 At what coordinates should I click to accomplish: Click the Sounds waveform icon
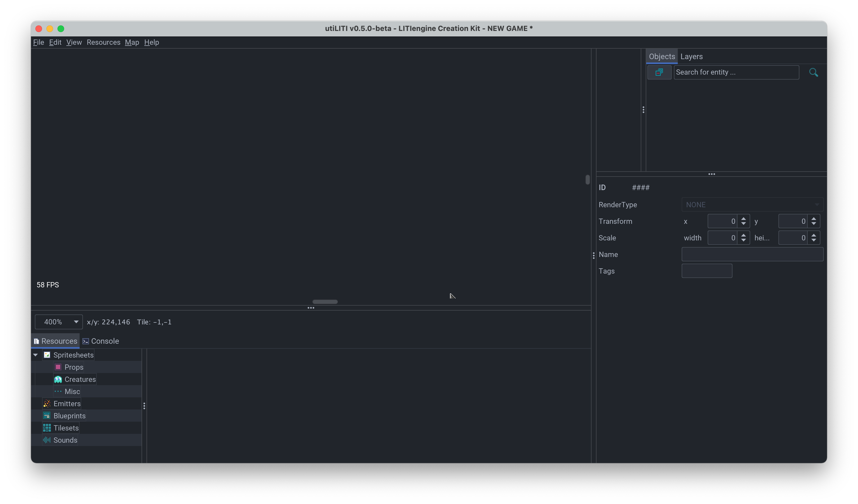47,440
